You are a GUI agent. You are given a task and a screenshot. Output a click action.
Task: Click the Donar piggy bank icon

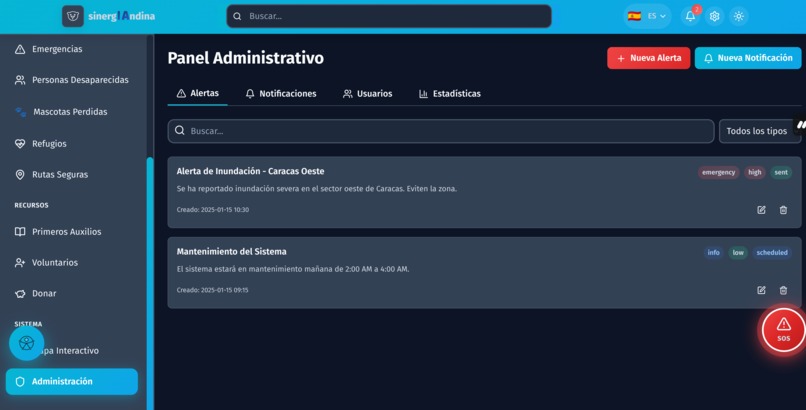pos(20,294)
